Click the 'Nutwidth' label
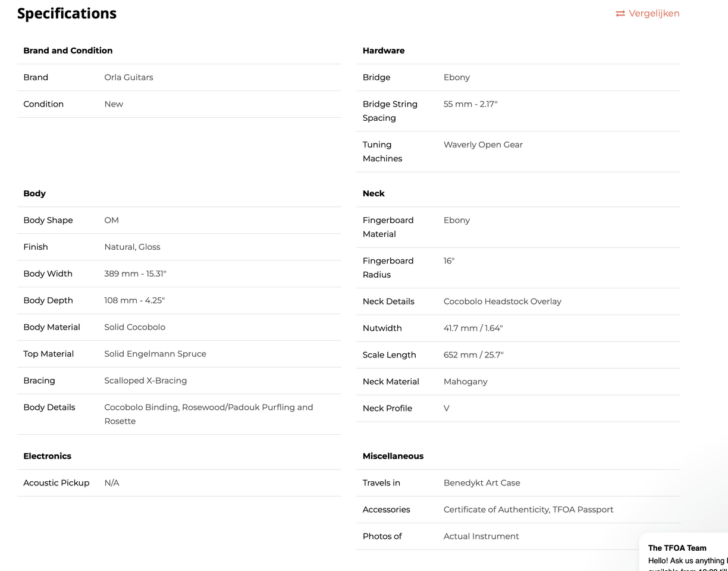This screenshot has width=728, height=571. [x=382, y=328]
